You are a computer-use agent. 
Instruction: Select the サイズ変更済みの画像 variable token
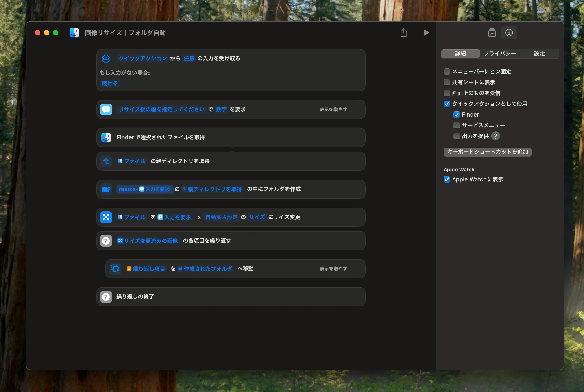(x=148, y=241)
